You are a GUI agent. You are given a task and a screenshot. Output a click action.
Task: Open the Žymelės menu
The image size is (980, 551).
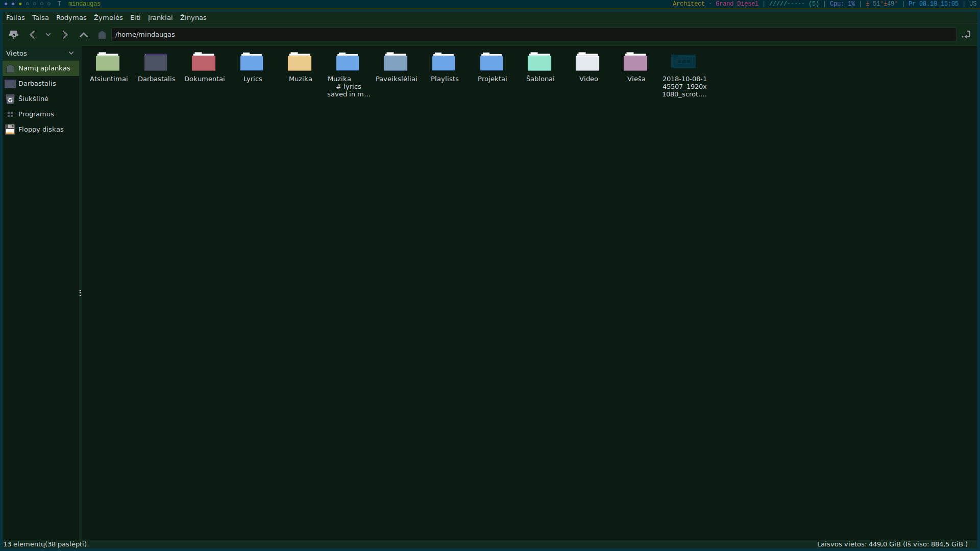[x=108, y=17]
